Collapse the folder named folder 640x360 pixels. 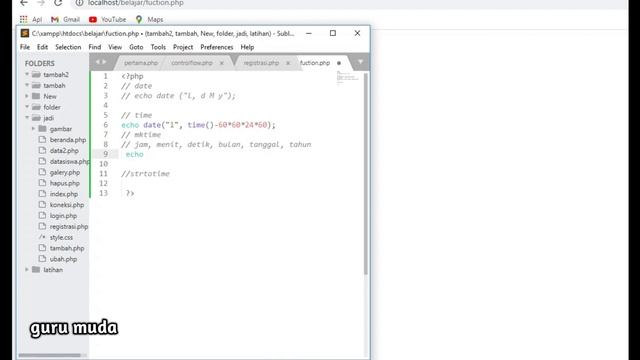pyautogui.click(x=27, y=107)
